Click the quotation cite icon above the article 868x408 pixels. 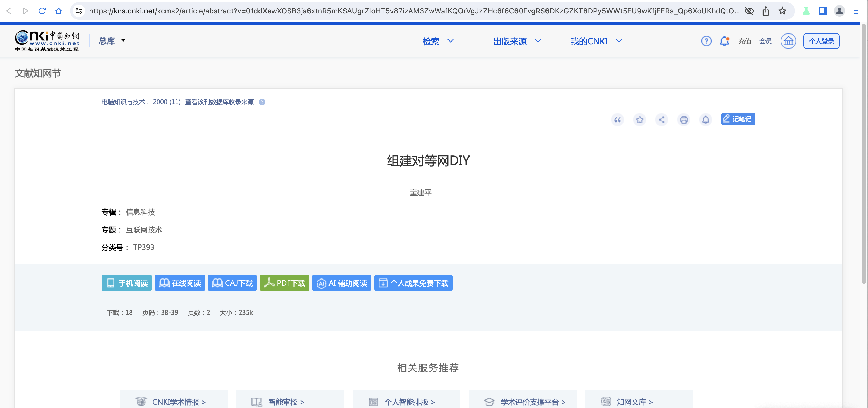(x=617, y=119)
